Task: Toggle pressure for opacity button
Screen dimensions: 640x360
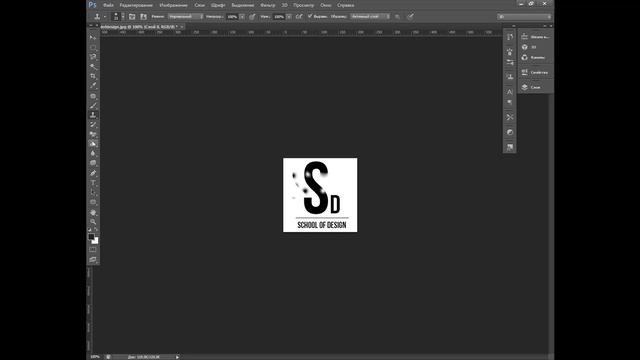Action: pos(252,16)
